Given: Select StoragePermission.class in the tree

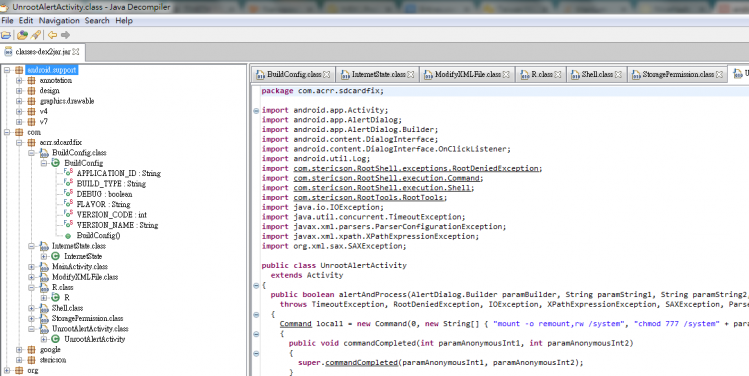Looking at the screenshot, I should (x=87, y=319).
